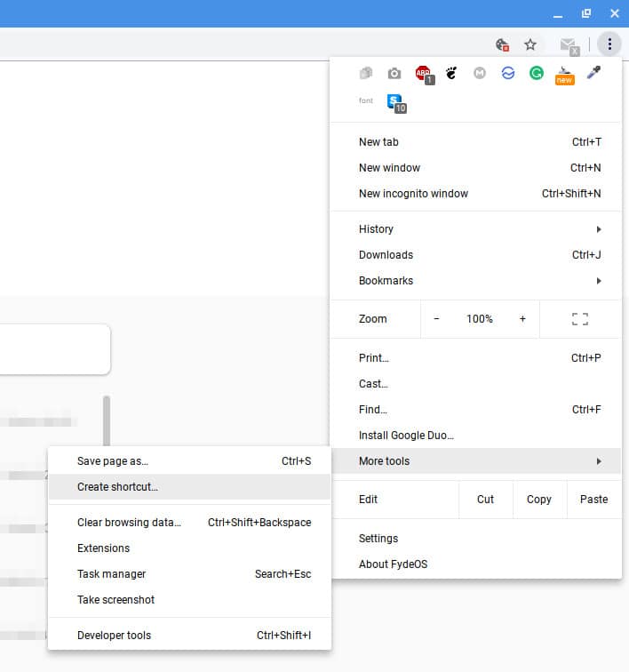The image size is (629, 672).
Task: Open the blue S extension with 10 badge
Action: tap(396, 103)
